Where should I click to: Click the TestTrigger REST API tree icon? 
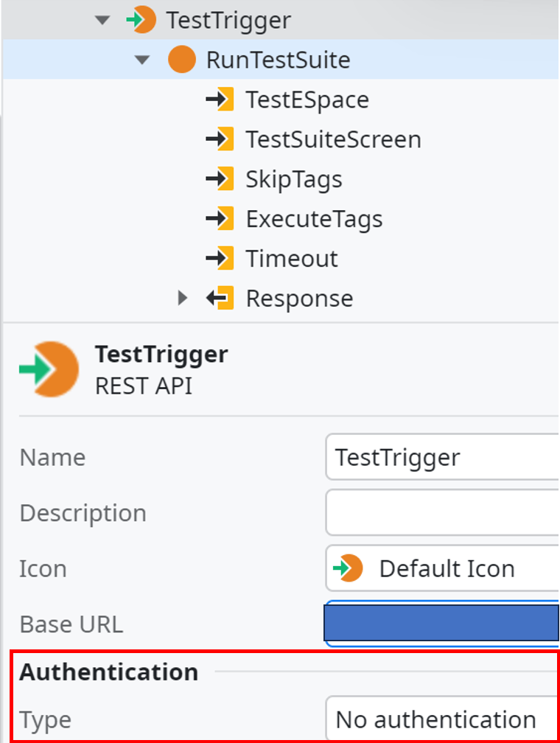coord(141,20)
